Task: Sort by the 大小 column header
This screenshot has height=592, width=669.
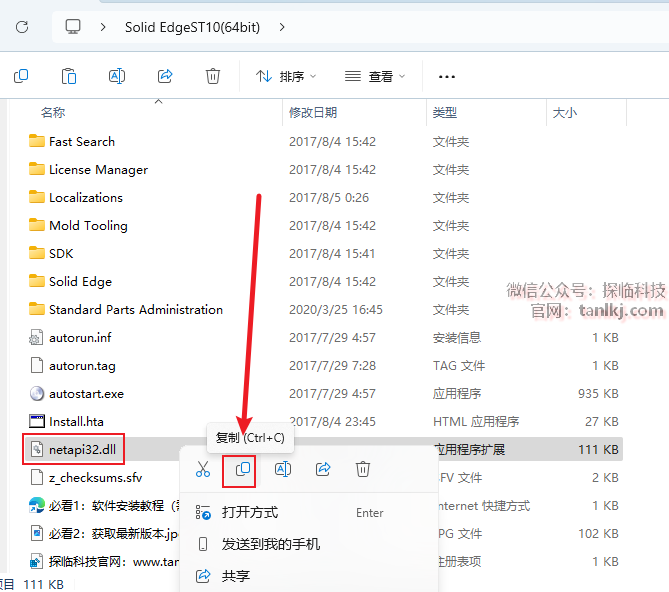Action: [x=564, y=113]
